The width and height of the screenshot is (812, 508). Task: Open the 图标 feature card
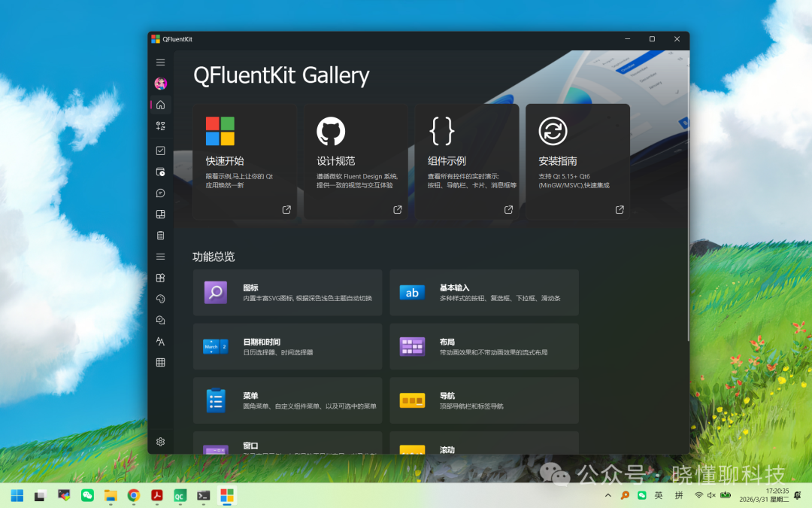pyautogui.click(x=287, y=292)
